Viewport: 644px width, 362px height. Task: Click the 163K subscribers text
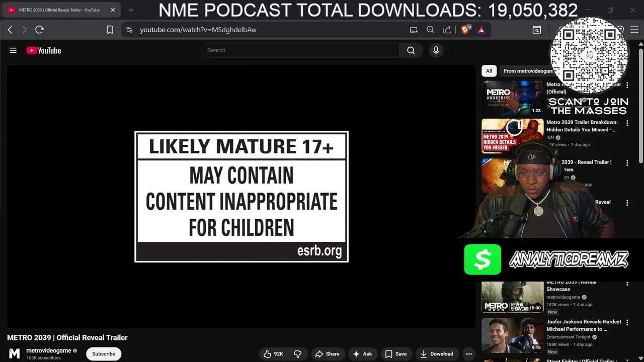(x=43, y=358)
